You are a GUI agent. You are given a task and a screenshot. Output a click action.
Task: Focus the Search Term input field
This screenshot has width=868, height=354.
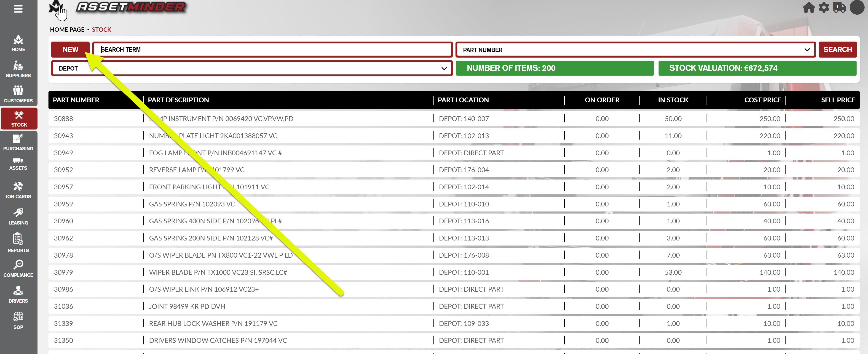pos(272,50)
